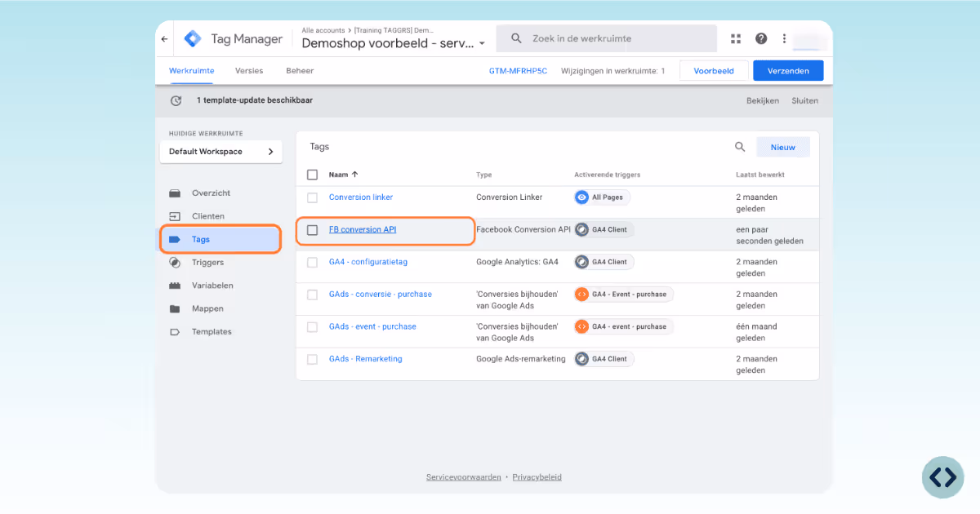This screenshot has width=980, height=514.
Task: Click the magnifier icon in top search bar
Action: (x=516, y=38)
